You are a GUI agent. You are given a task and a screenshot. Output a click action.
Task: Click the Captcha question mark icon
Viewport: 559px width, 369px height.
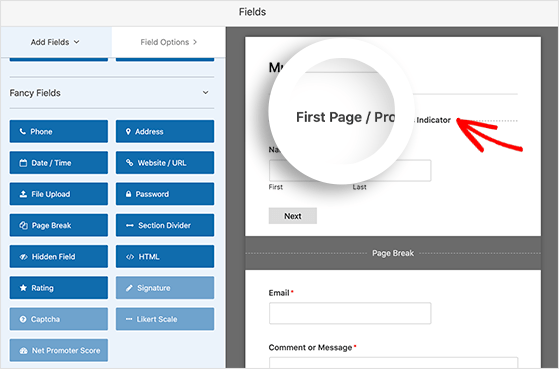(23, 319)
